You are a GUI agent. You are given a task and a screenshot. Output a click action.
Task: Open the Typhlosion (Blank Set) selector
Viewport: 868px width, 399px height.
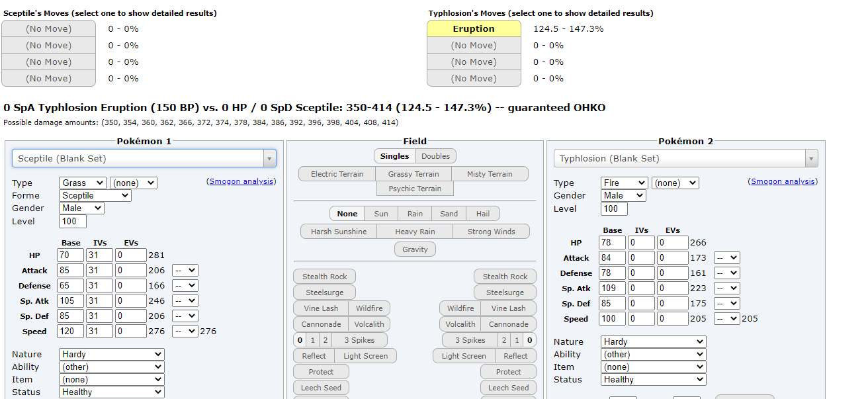click(x=686, y=158)
